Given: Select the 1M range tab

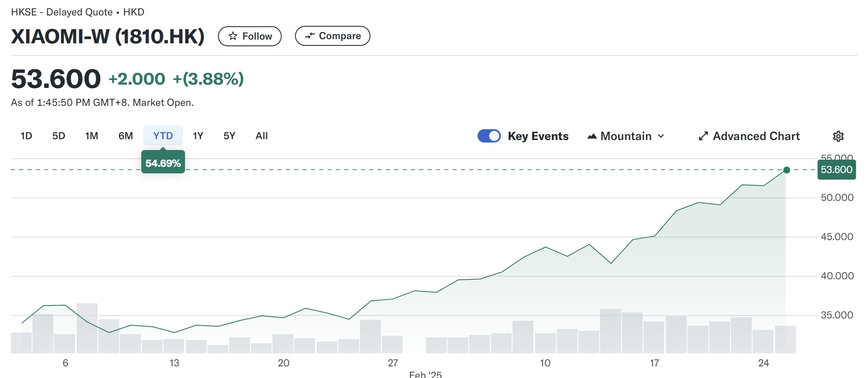Looking at the screenshot, I should pyautogui.click(x=92, y=136).
